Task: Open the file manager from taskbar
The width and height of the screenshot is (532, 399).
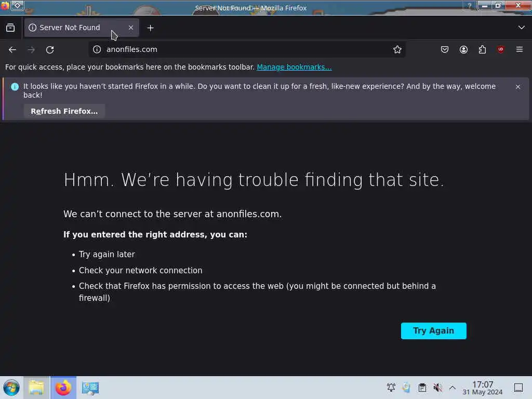Action: 36,388
